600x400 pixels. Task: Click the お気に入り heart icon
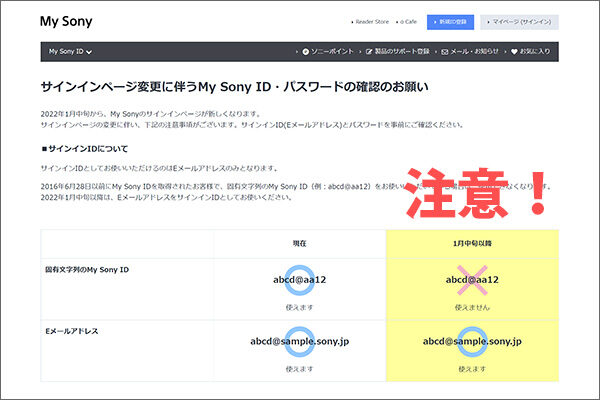[x=514, y=52]
